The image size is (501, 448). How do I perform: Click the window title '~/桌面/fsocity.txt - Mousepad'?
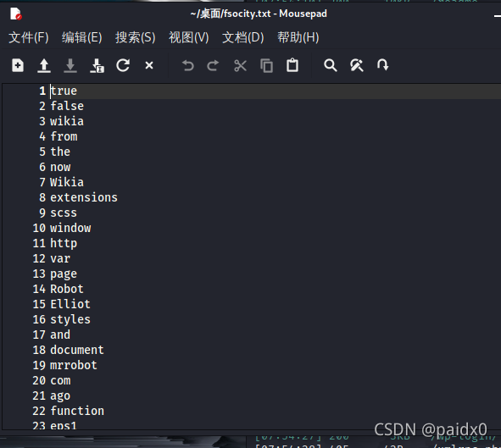[x=259, y=14]
